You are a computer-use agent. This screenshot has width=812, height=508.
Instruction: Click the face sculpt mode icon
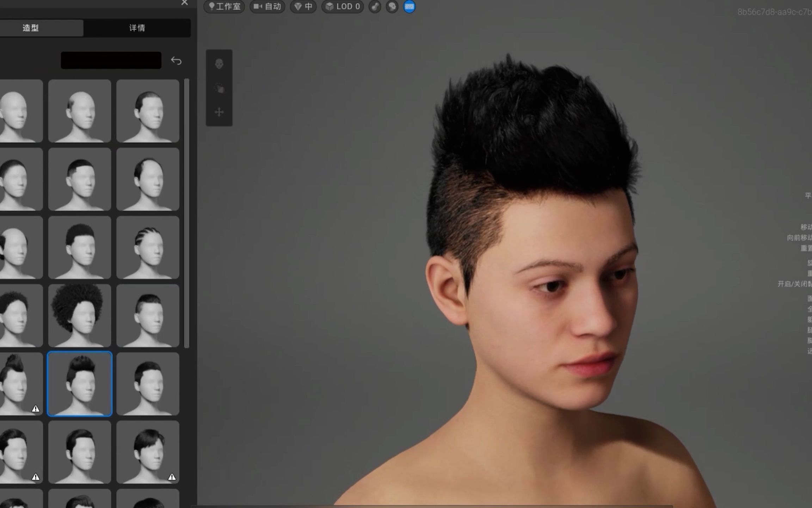219,64
